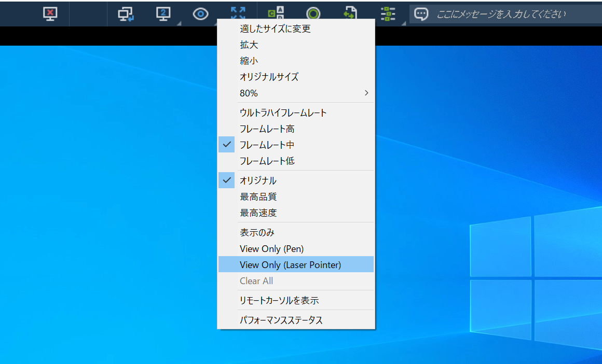602x364 pixels.
Task: Choose オリジナルサイズ menu entry
Action: (296, 77)
